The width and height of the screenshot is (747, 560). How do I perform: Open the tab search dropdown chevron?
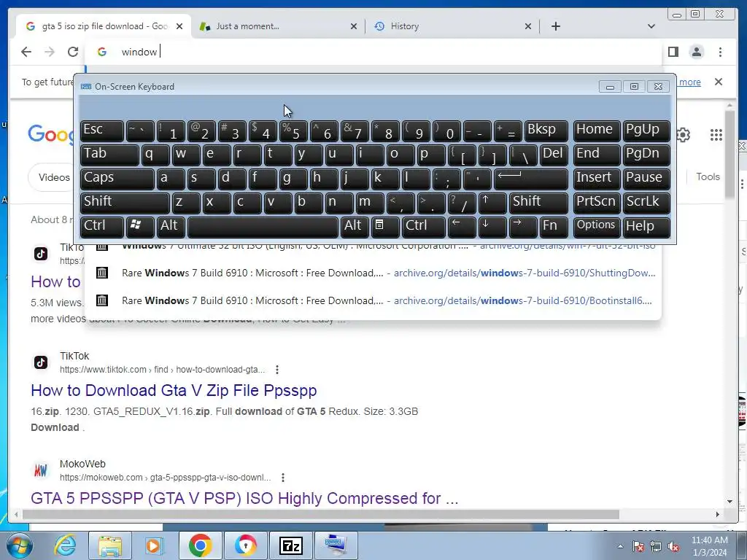coord(651,26)
